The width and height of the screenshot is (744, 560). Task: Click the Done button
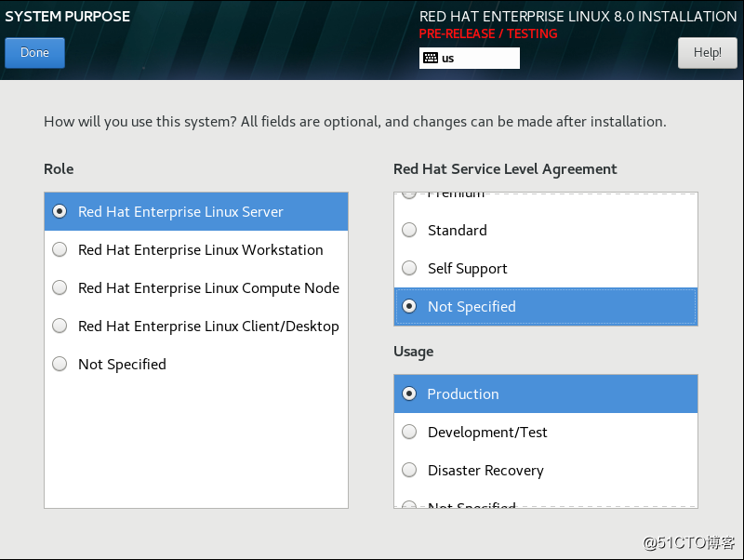34,53
